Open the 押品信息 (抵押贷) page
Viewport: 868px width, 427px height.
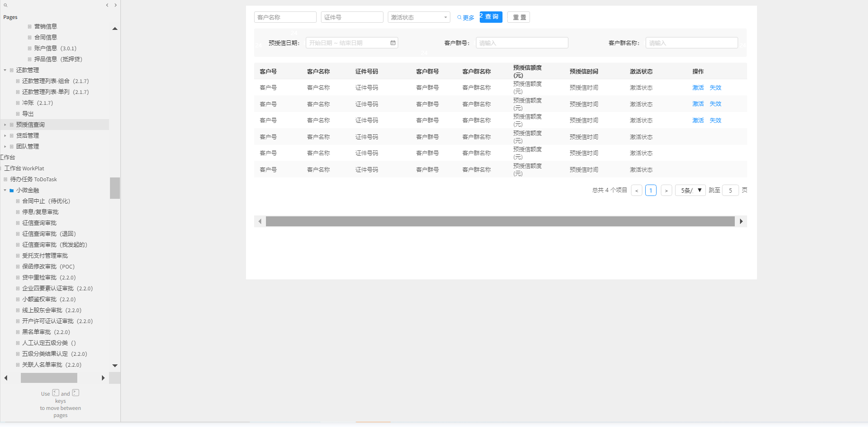[x=58, y=59]
